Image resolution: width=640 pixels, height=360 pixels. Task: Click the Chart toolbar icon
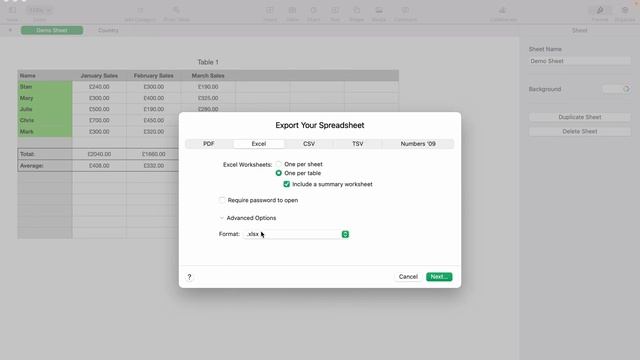pos(313,10)
